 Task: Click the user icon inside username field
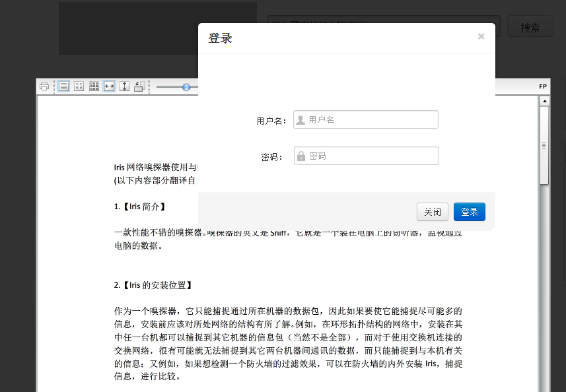tap(301, 120)
